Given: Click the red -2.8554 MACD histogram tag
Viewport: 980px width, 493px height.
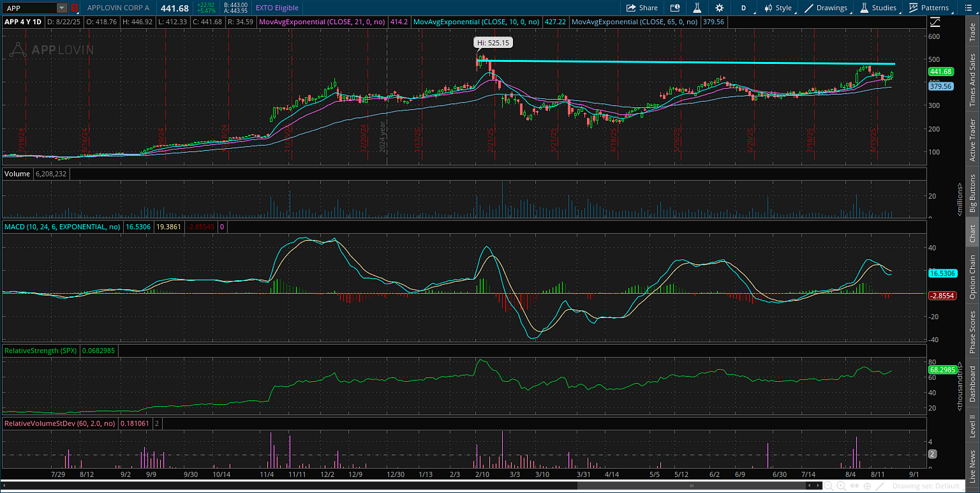Looking at the screenshot, I should click(x=942, y=296).
